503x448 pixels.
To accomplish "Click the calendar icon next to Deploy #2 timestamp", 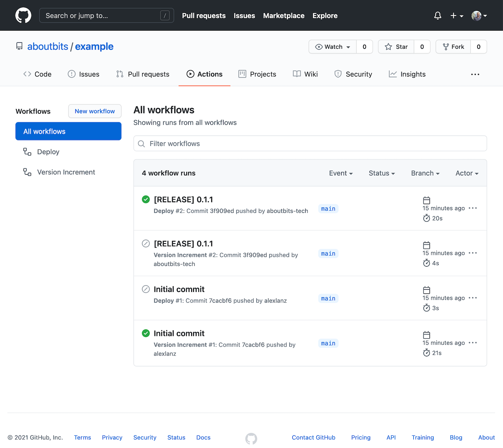I will tap(426, 200).
